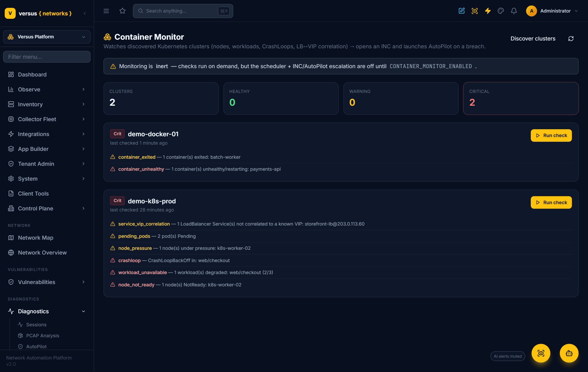Viewport: 588px width, 372px height.
Task: Collapse sidebar with the left chevron
Action: [85, 13]
